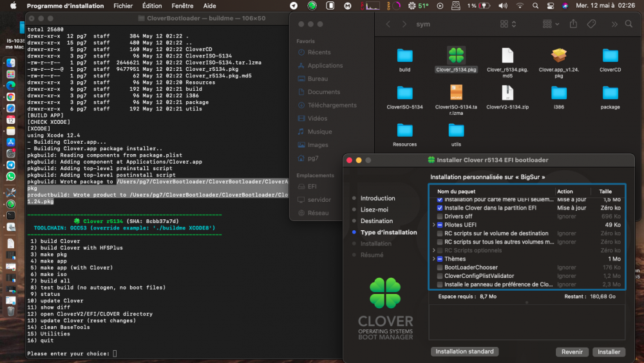This screenshot has height=363, width=644.
Task: Select the Clover_r5134.pkg.md5 document icon
Action: coord(507,55)
